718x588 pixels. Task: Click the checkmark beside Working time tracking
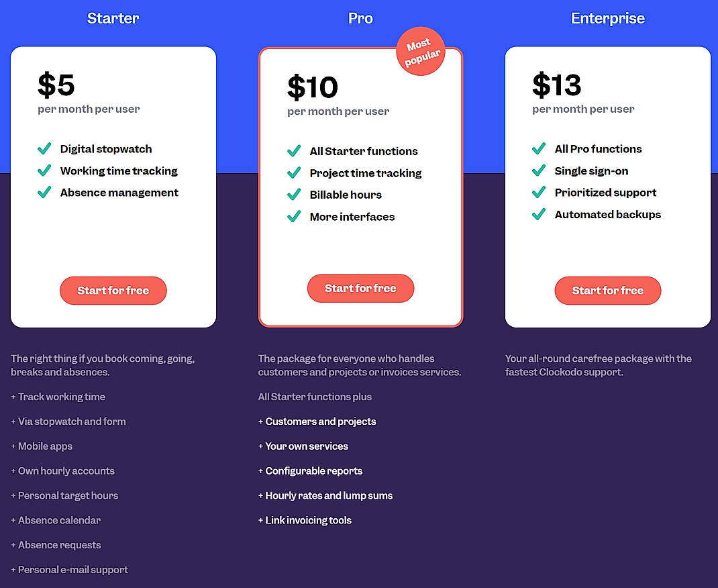coord(44,171)
